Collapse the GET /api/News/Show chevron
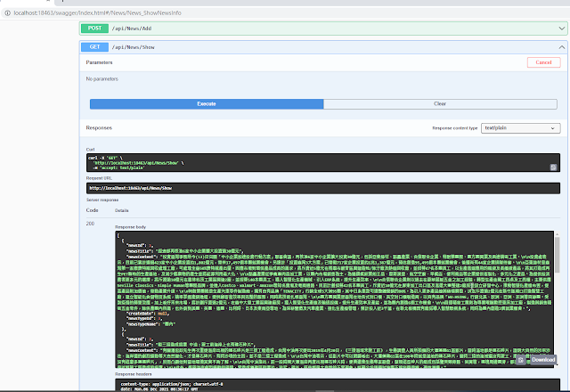Screen dimensions: 570x392 coord(562,47)
